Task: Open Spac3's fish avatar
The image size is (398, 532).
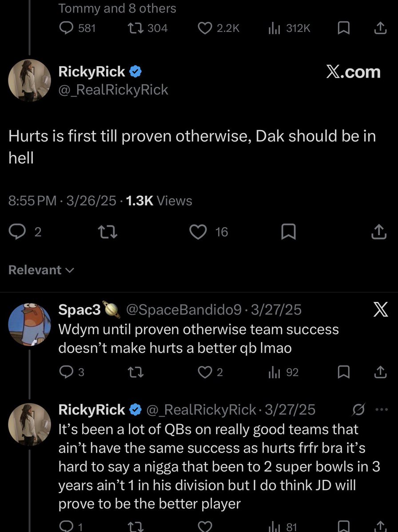Action: 30,324
